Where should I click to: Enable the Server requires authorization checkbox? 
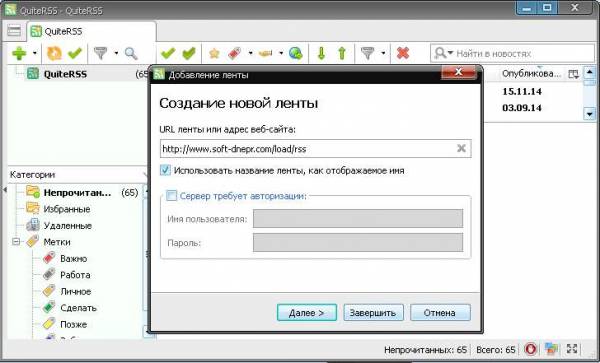coord(171,196)
